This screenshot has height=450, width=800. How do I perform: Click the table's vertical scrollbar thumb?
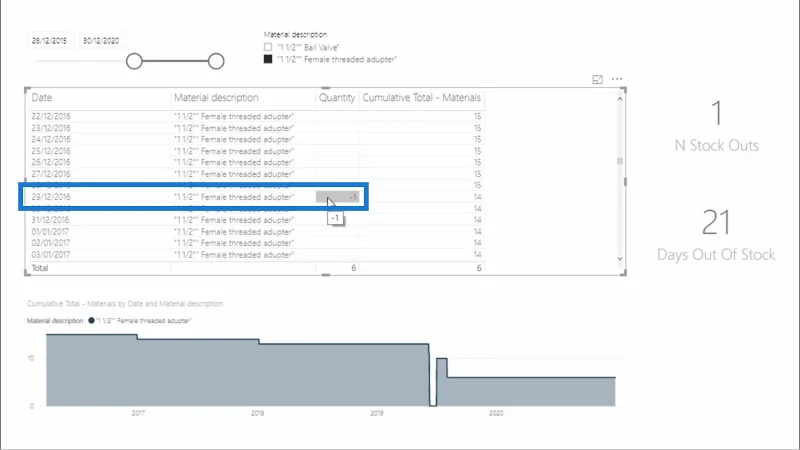tap(620, 161)
